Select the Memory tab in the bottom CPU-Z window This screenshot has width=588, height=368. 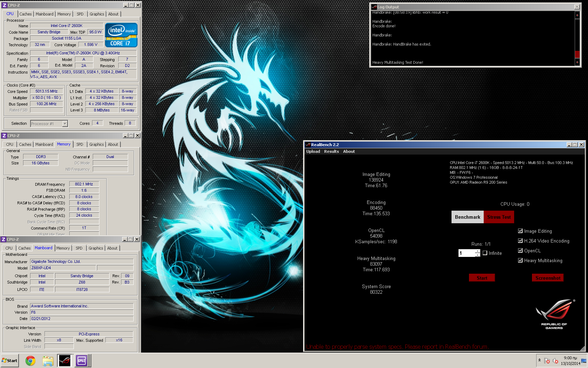point(63,248)
